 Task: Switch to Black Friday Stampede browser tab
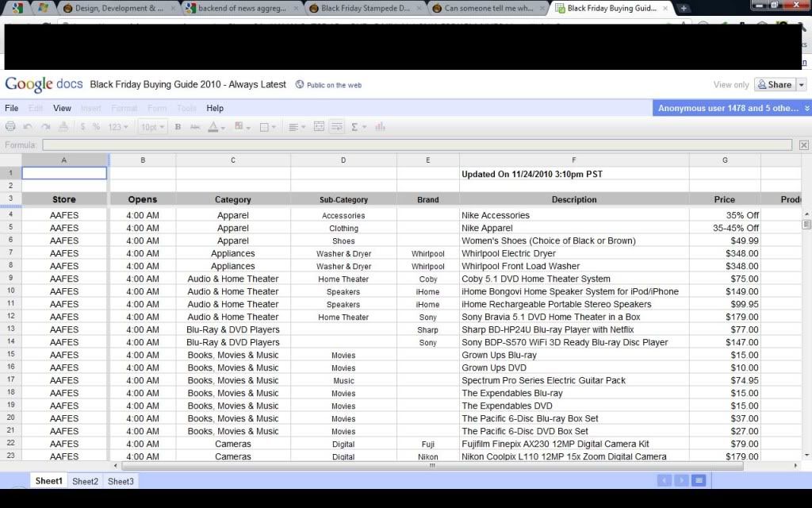tap(364, 8)
